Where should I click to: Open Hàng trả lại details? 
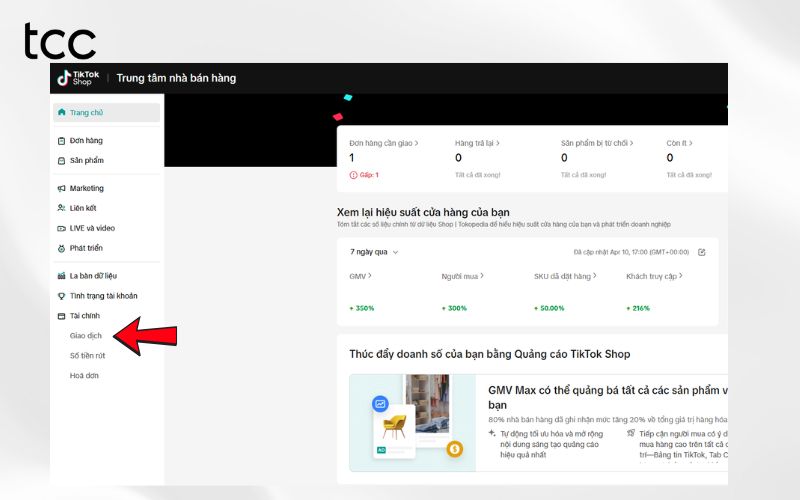[x=477, y=143]
